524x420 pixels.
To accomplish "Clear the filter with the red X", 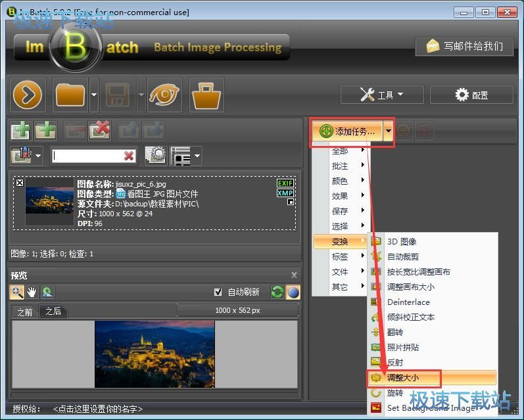I will point(129,156).
